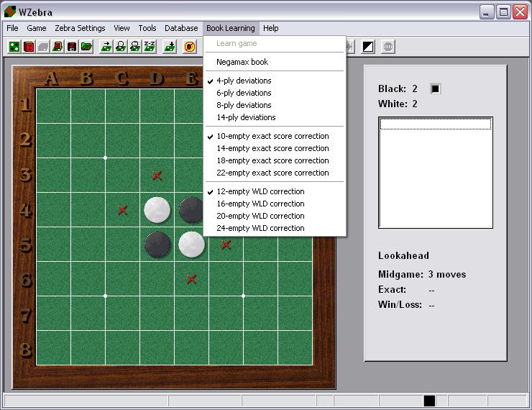Select 6-ply deviations option

pos(275,93)
